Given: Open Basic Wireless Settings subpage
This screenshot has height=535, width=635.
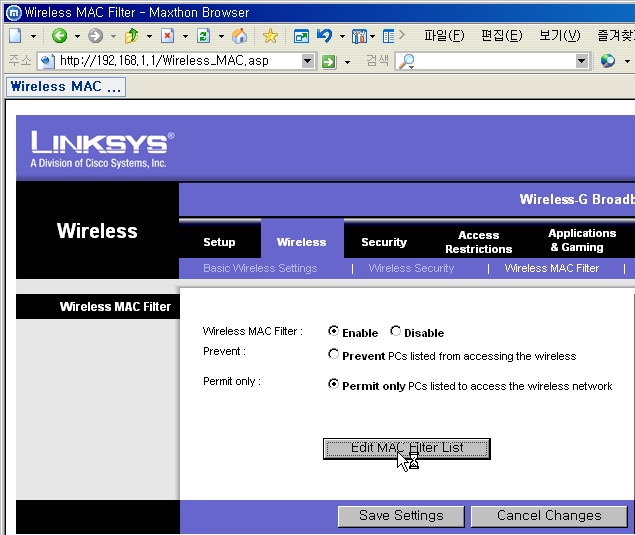Looking at the screenshot, I should (x=260, y=268).
